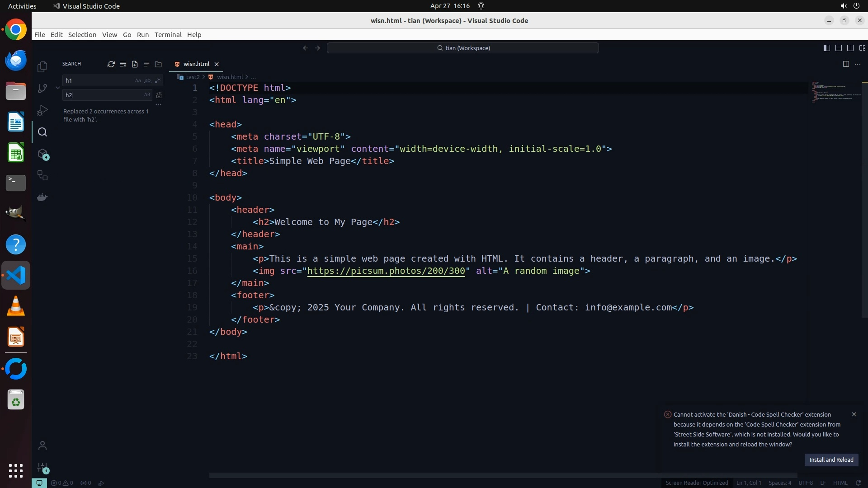
Task: Open editor More Actions ellipsis menu
Action: [x=858, y=64]
